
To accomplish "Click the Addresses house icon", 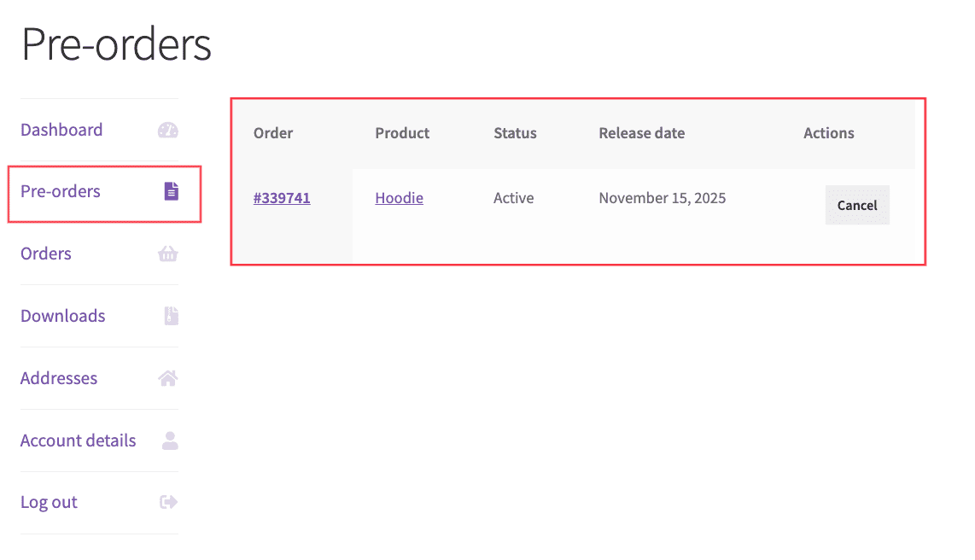I will (168, 378).
